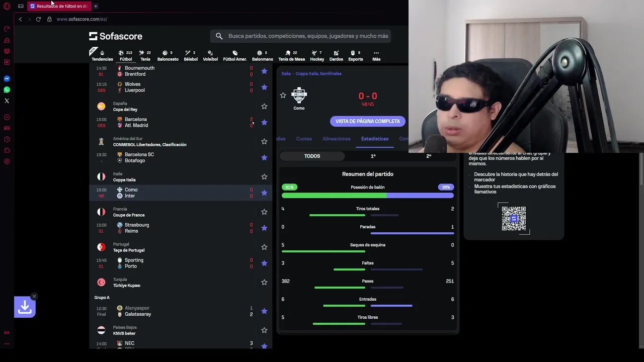This screenshot has height=362, width=644.
Task: Open the Alineaciones tab
Action: pyautogui.click(x=337, y=139)
